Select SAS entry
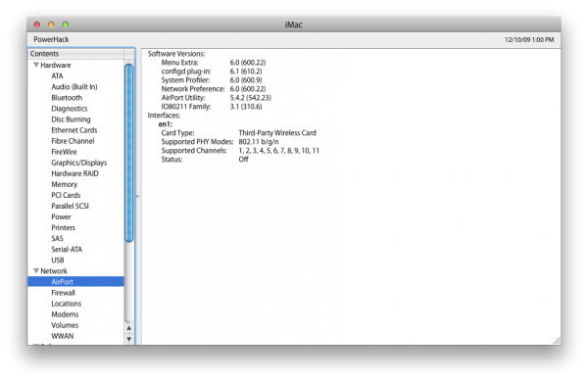Screen dimensions: 588x382 [x=57, y=238]
